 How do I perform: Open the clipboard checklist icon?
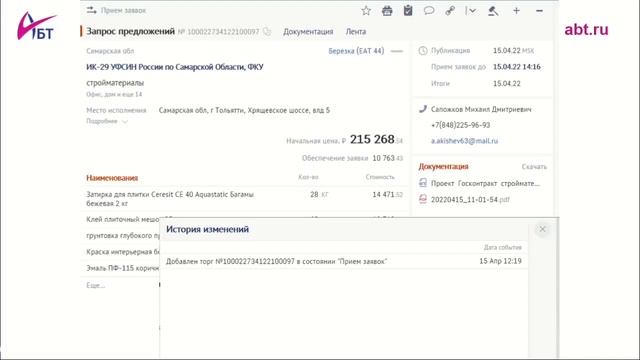point(408,11)
